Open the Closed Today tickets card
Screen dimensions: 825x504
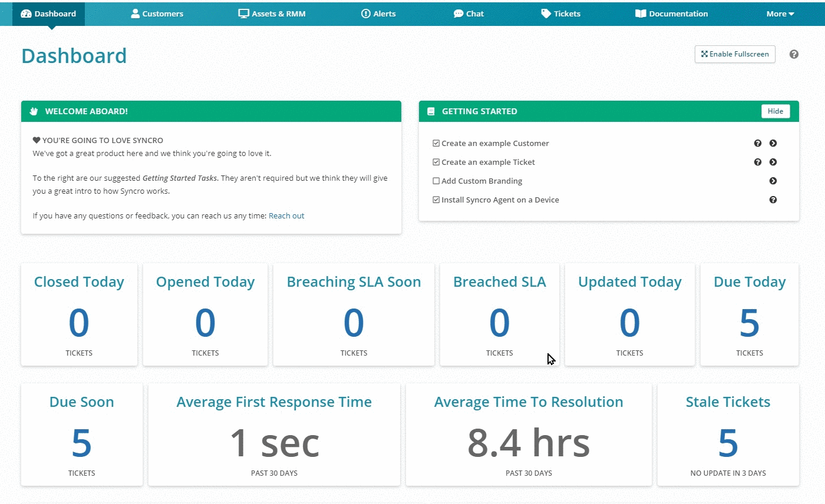pyautogui.click(x=79, y=314)
